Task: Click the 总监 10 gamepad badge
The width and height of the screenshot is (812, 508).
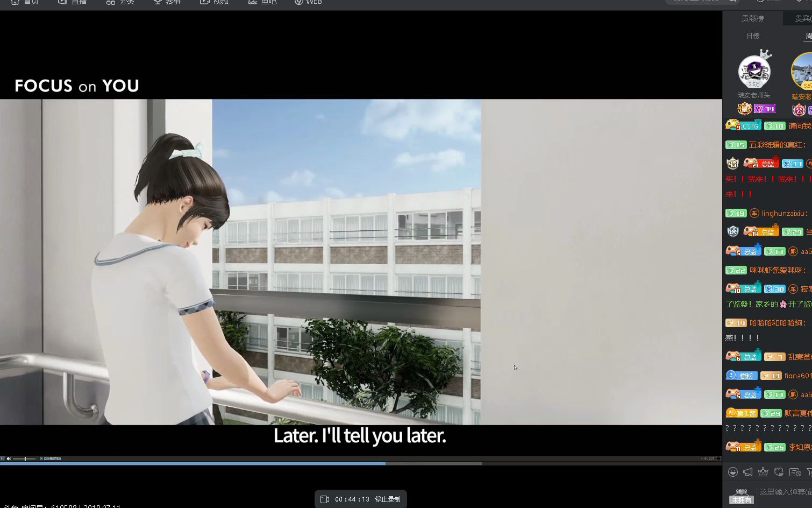Action: point(743,288)
